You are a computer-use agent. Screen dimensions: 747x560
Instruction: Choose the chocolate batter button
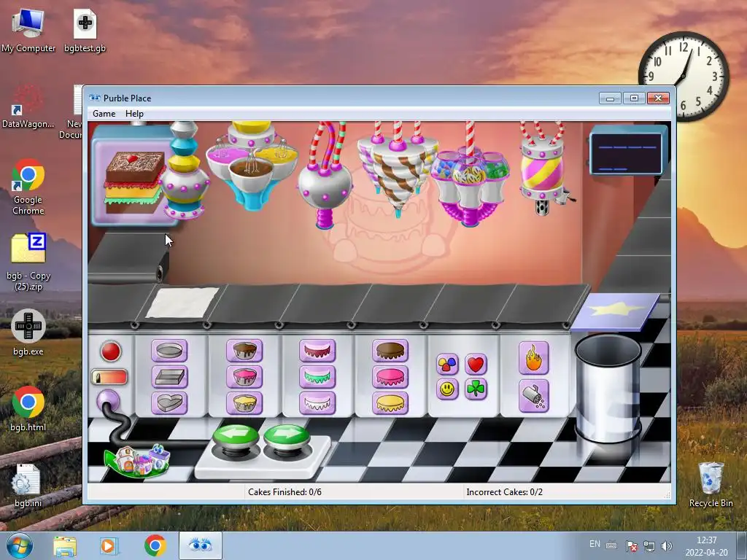click(244, 351)
